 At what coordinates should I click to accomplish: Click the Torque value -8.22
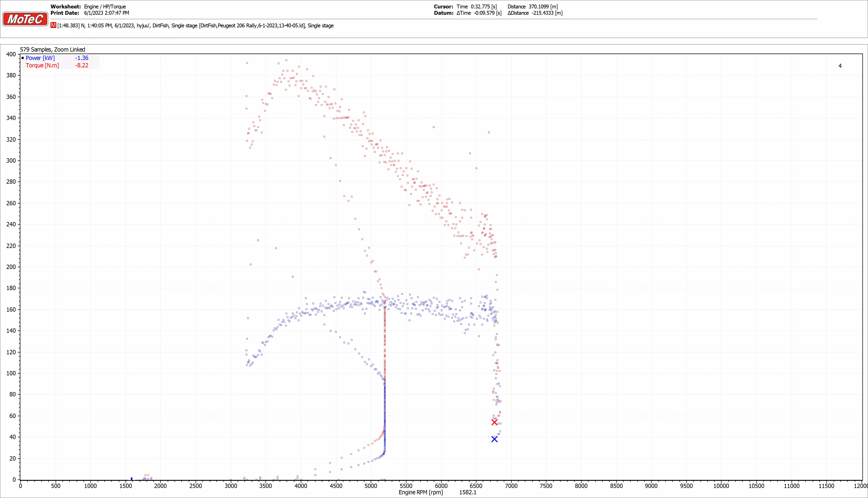(x=82, y=65)
